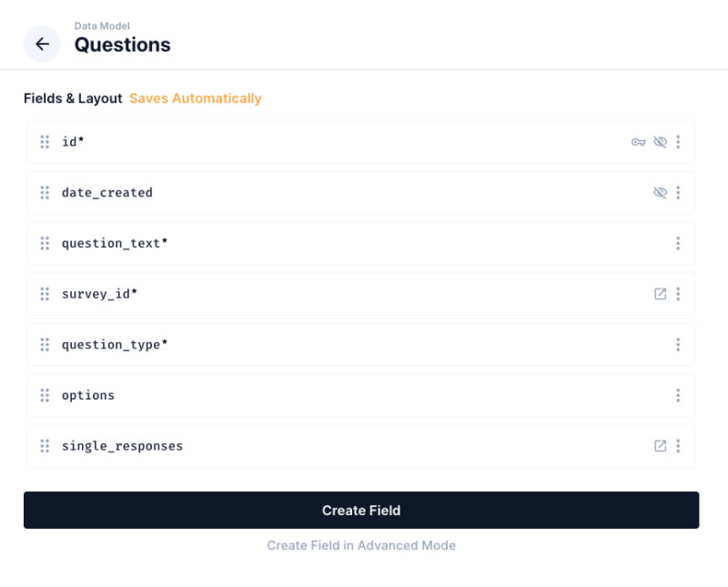Open three-dot menu for options field
728x587 pixels.
[x=678, y=395]
